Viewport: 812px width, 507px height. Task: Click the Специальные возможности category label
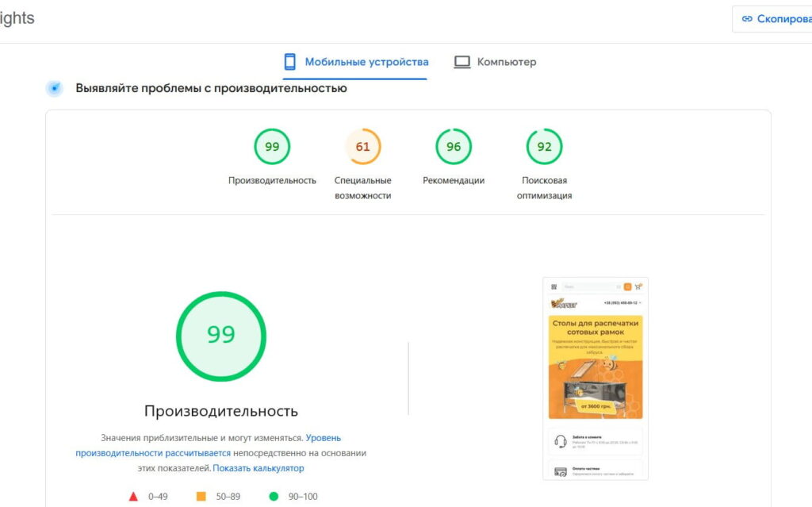pos(362,187)
